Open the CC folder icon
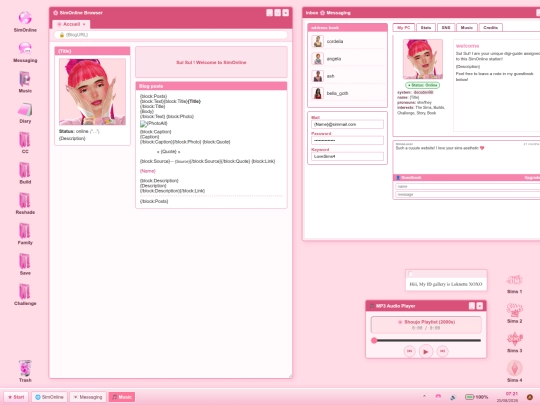 tap(25, 143)
